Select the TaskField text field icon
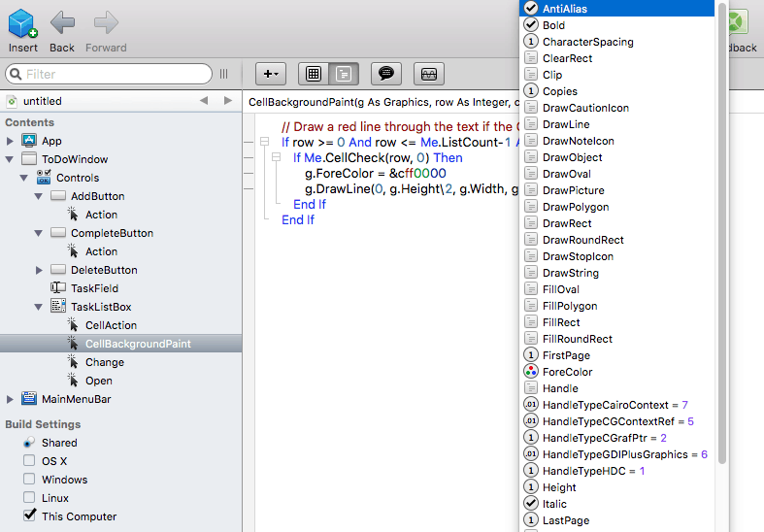This screenshot has height=532, width=764. [58, 288]
